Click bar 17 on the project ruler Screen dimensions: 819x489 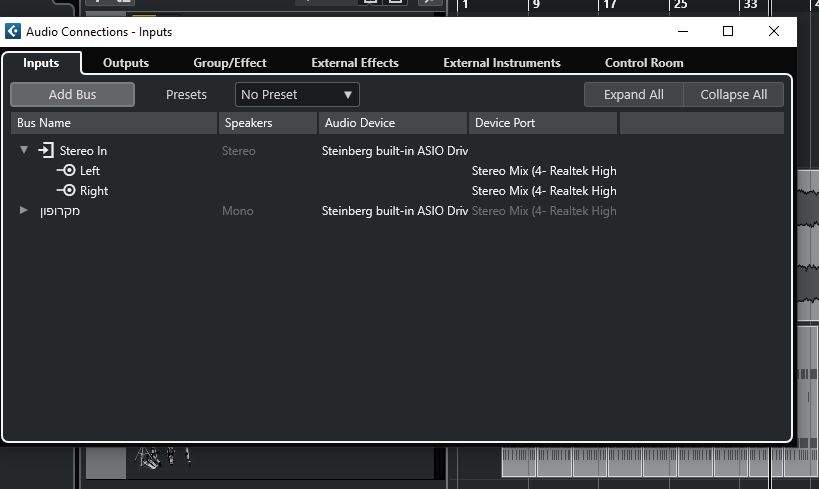pos(610,5)
